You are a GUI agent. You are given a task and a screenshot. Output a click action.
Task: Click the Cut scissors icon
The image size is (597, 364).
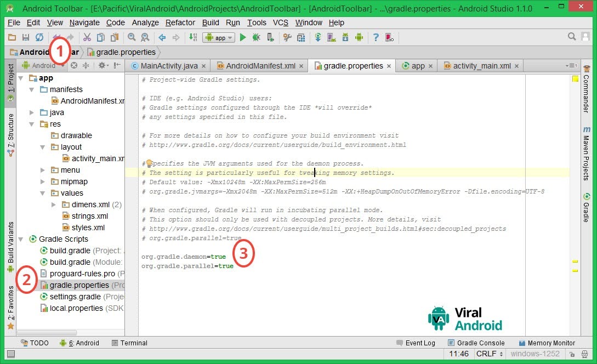click(87, 37)
